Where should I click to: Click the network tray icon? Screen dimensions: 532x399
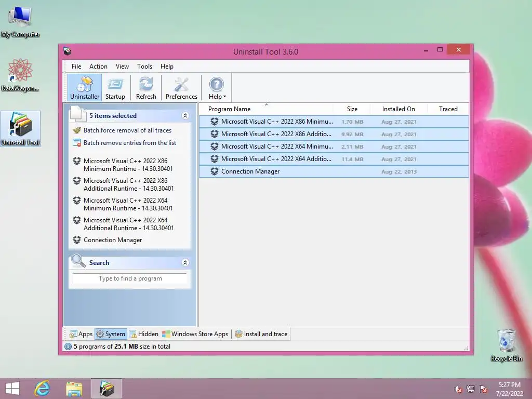(471, 389)
